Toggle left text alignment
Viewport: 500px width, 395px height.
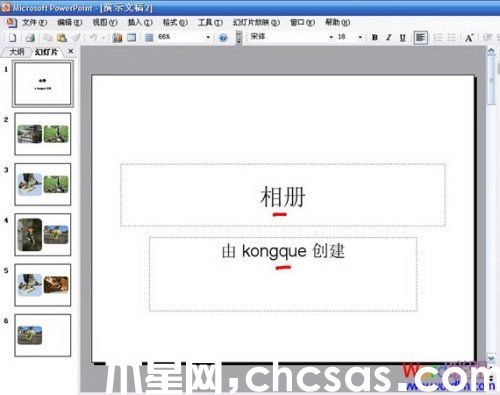pos(421,37)
